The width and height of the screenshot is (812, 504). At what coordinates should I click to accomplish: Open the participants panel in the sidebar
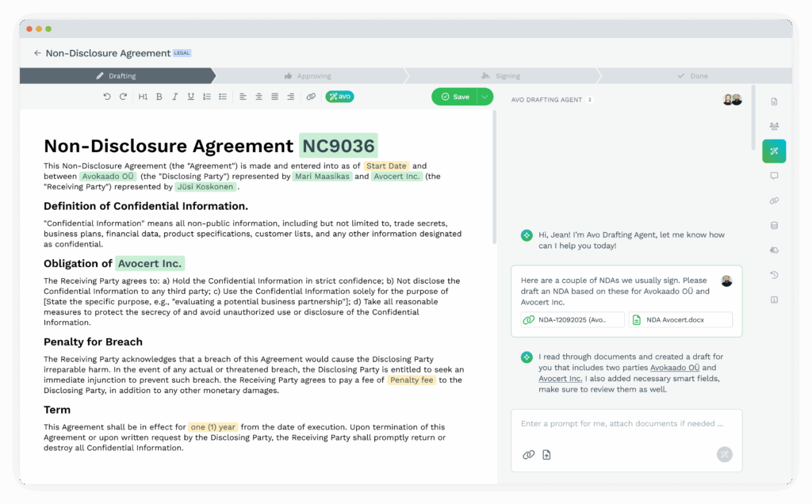(x=774, y=126)
